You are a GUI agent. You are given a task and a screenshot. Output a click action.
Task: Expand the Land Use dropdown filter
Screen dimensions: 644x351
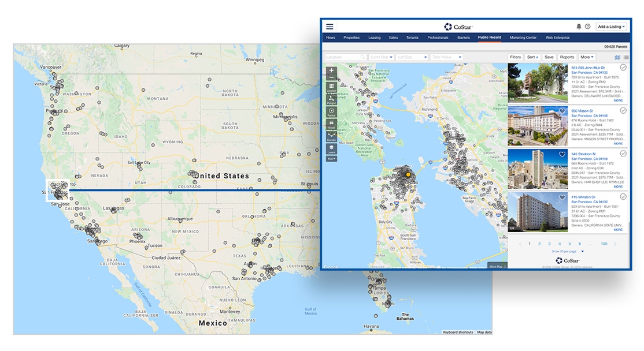click(382, 57)
